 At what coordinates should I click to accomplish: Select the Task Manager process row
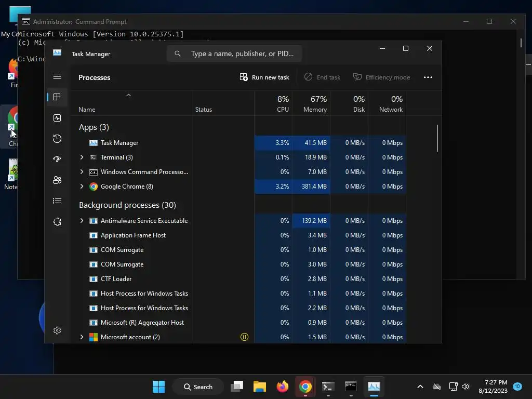coord(238,143)
